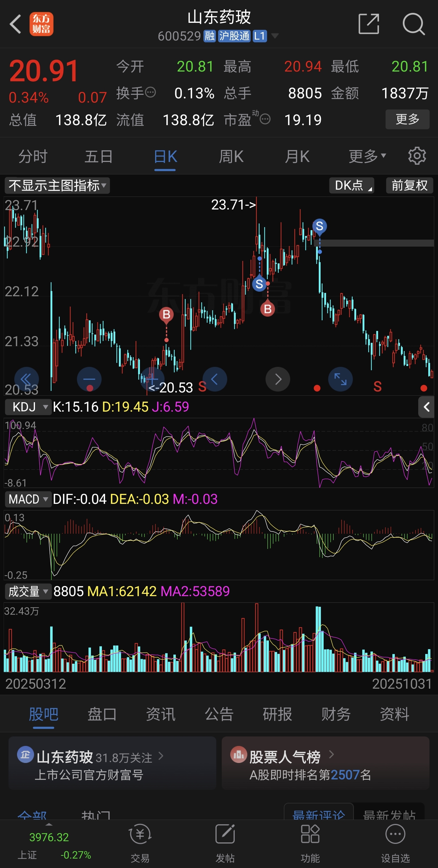Open 不显示主图指标 dropdown

57,186
